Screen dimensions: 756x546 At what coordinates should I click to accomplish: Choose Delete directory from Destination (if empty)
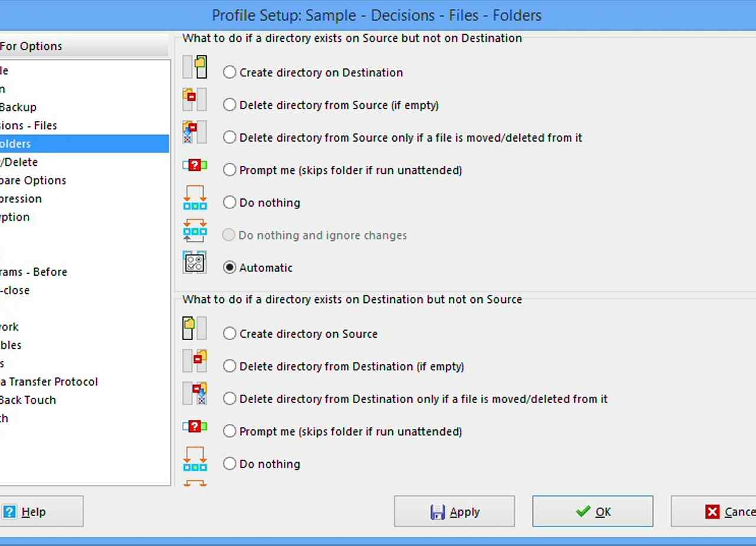tap(229, 367)
